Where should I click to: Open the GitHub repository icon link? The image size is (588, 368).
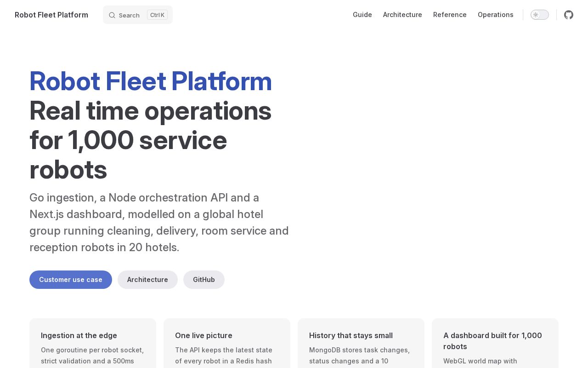(569, 15)
